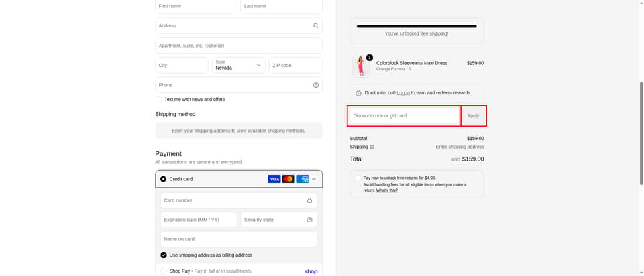Focus the Discount code or gift card field
The image size is (644, 276).
(404, 116)
